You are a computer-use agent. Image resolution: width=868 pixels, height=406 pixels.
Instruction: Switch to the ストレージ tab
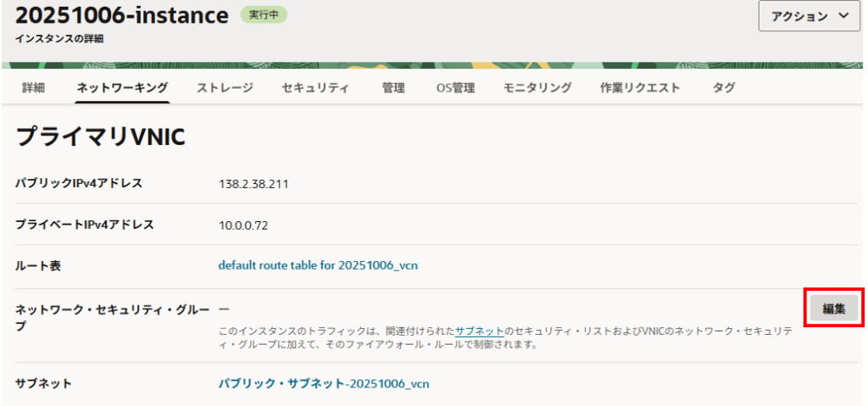pos(225,87)
